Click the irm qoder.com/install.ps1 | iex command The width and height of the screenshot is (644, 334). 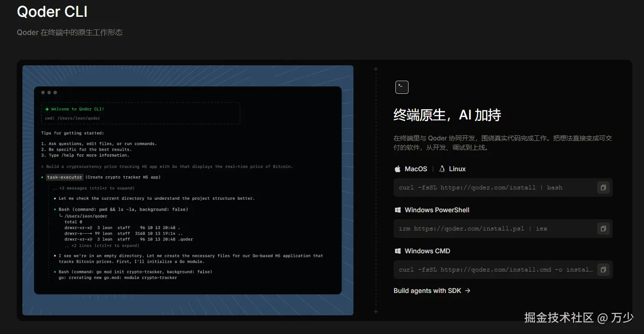(x=473, y=229)
